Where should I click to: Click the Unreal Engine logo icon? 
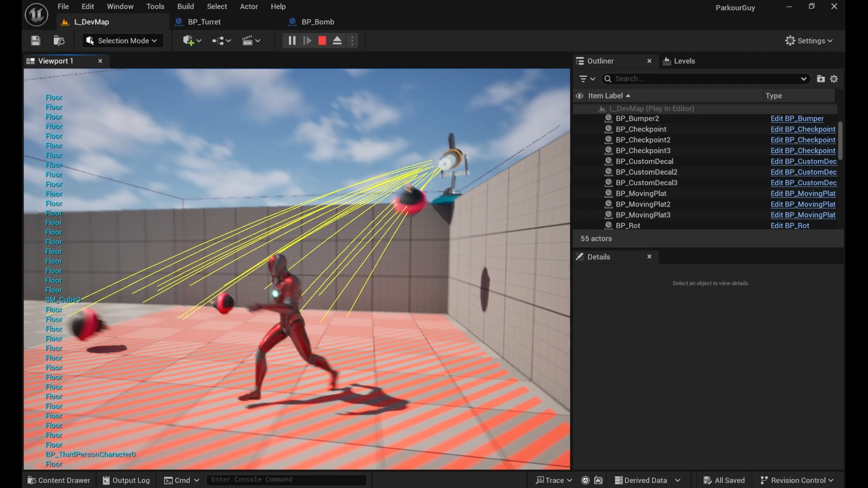37,14
